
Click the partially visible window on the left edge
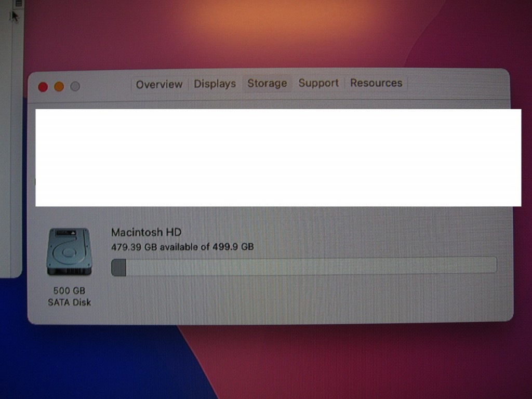10,156
